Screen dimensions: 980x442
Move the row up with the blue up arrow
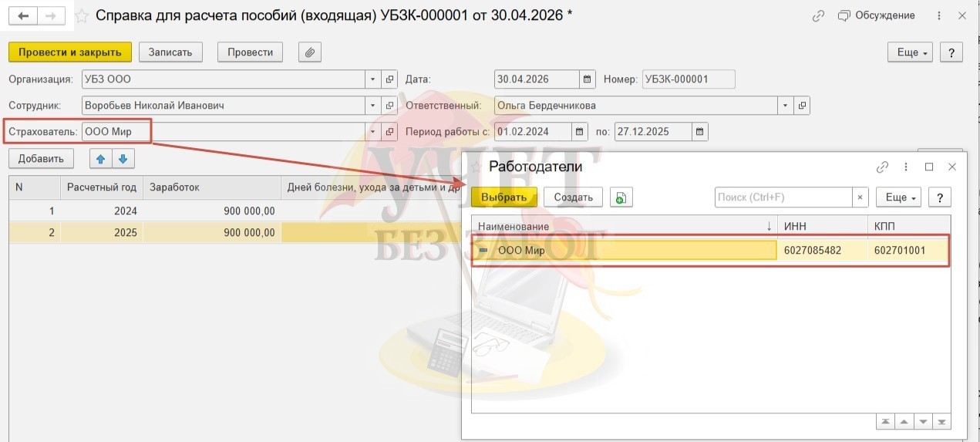pyautogui.click(x=100, y=160)
